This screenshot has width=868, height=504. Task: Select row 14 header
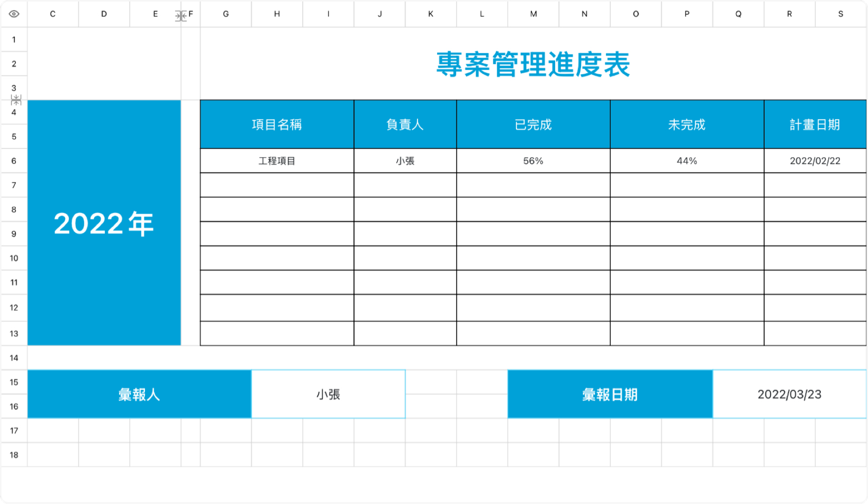pos(14,358)
